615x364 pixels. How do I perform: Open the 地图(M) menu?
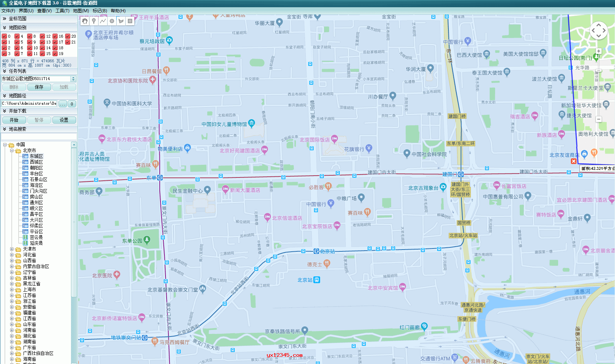(81, 11)
